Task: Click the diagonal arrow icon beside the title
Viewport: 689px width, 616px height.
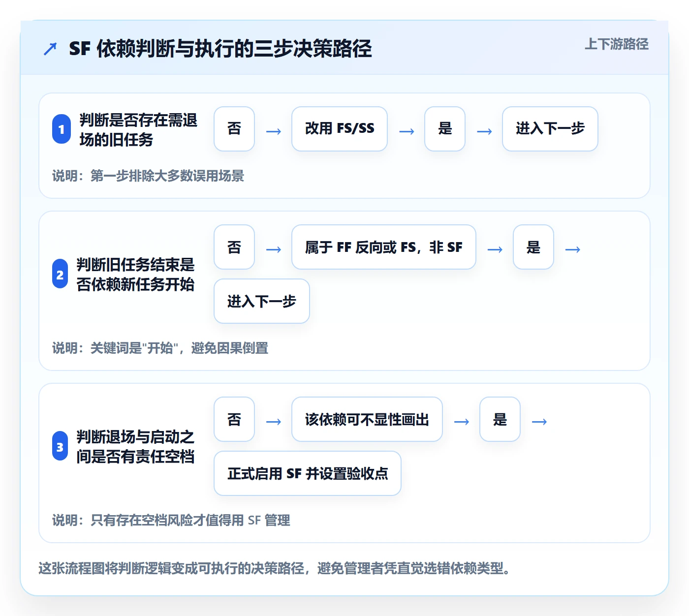Action: pos(50,49)
